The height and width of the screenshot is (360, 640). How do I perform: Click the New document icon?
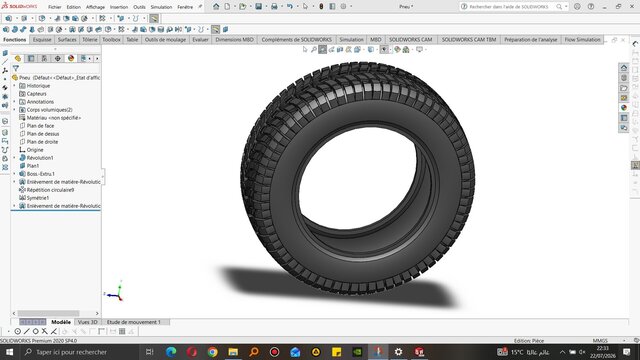227,7
